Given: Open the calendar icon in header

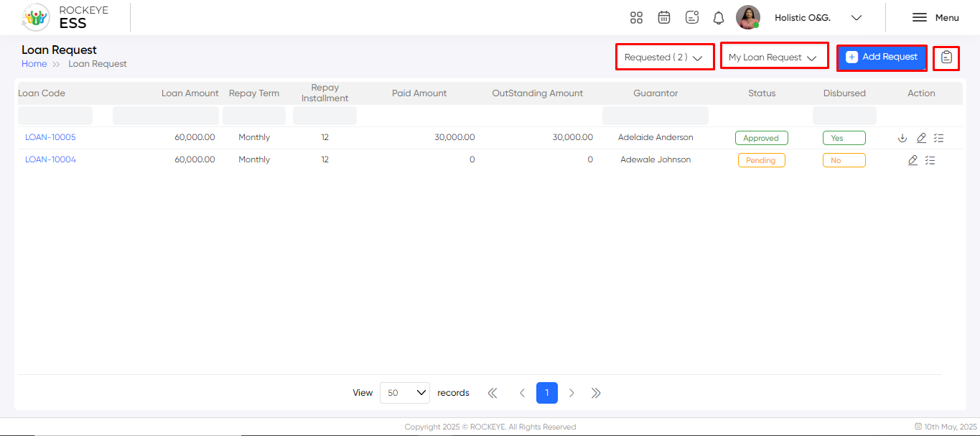Looking at the screenshot, I should point(664,18).
